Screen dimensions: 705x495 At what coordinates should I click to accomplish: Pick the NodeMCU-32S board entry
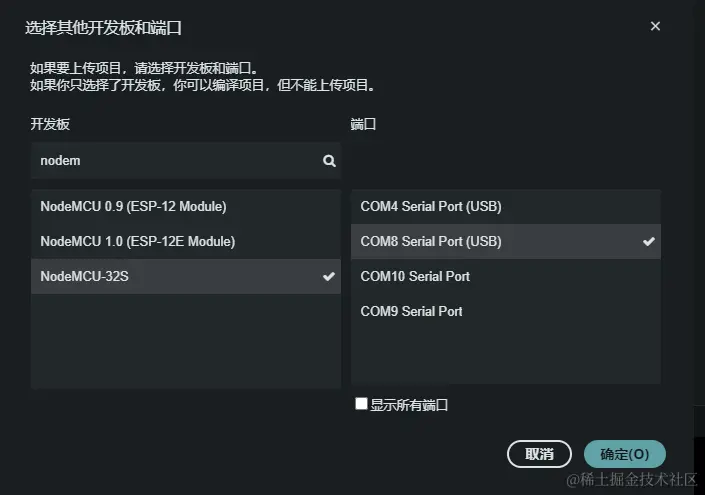(x=85, y=277)
